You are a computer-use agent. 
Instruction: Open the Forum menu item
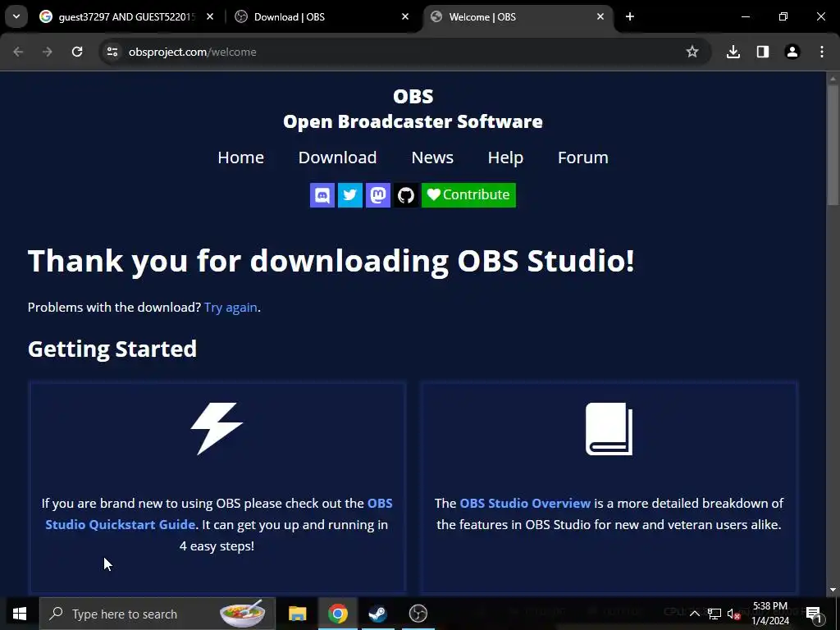(x=583, y=157)
